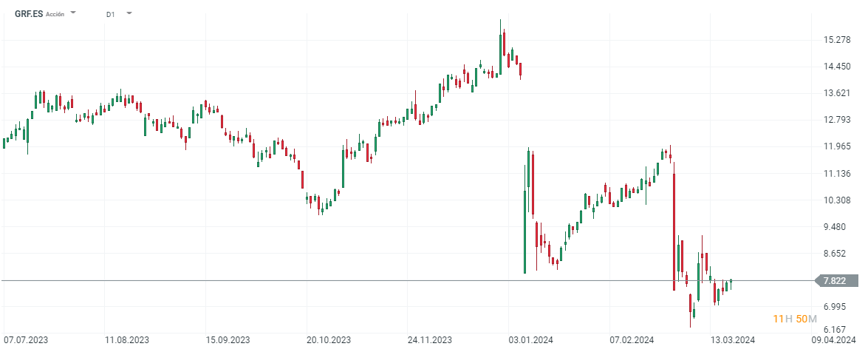Open the GRF.ES symbol dropdown arrow

click(73, 13)
